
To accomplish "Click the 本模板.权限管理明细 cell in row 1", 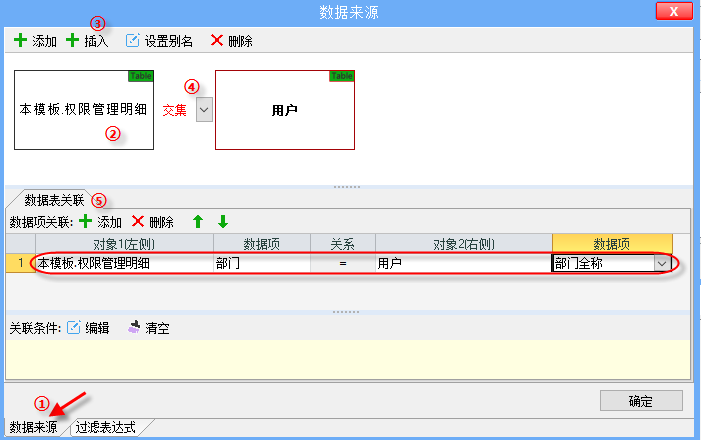I will [124, 263].
